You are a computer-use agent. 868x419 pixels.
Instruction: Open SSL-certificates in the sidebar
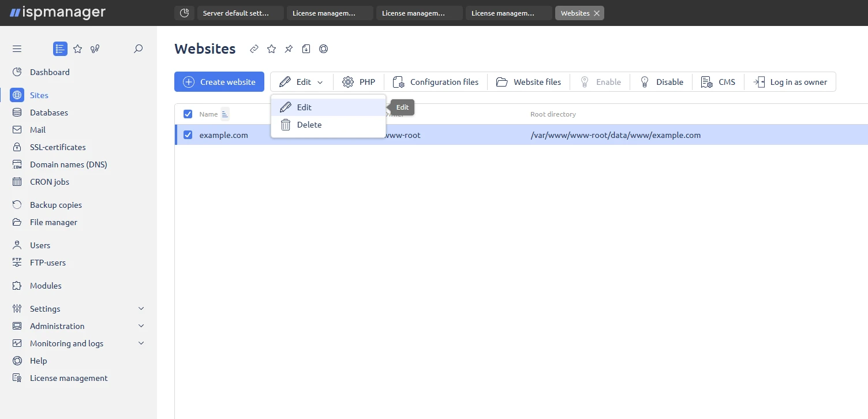click(x=58, y=147)
